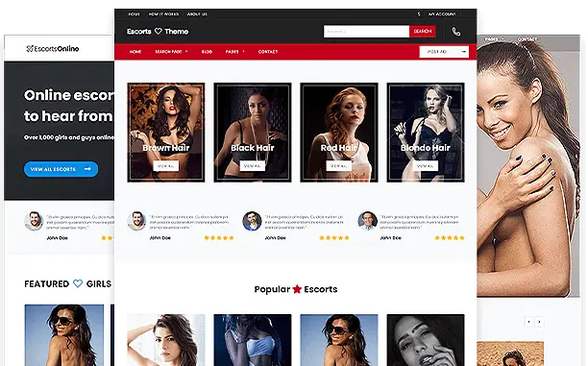Click the red Search button
The image size is (588, 366).
(423, 31)
